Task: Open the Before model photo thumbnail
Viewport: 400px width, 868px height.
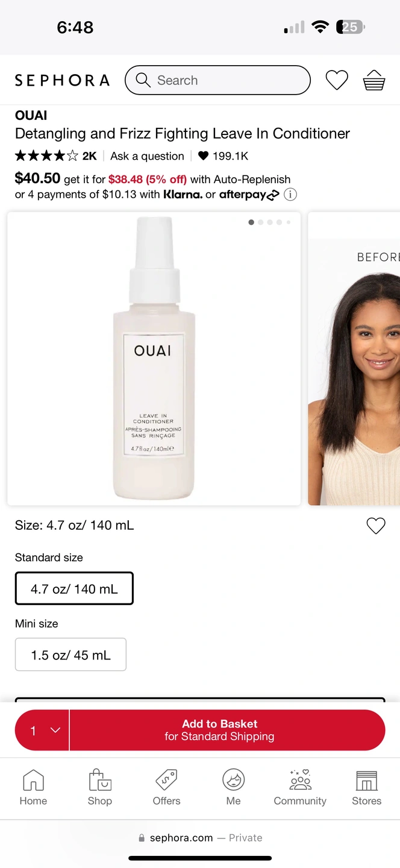Action: (354, 359)
